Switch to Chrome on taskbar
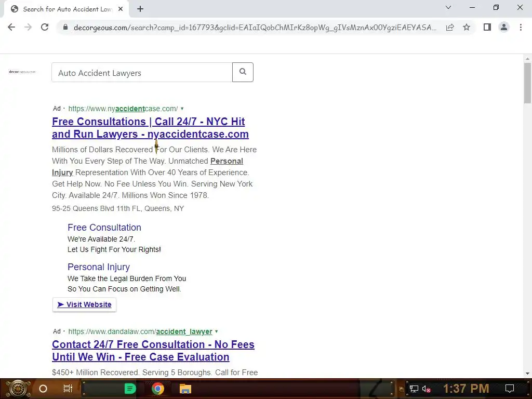Viewport: 532px width, 399px height. coord(158,389)
